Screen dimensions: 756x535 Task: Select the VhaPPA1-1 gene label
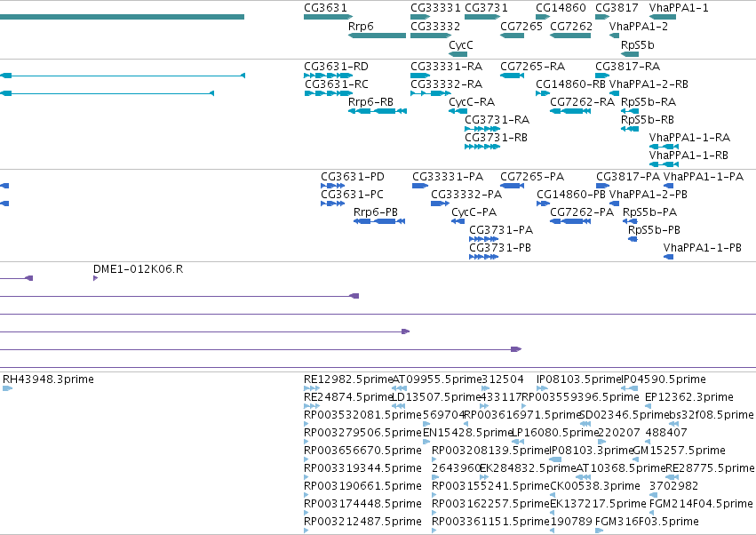[x=679, y=8]
